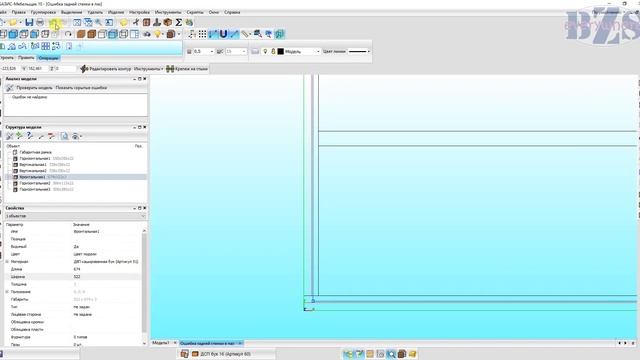
Task: Click the 3x2 grid array icon in the operations toolbar
Action: point(46,46)
